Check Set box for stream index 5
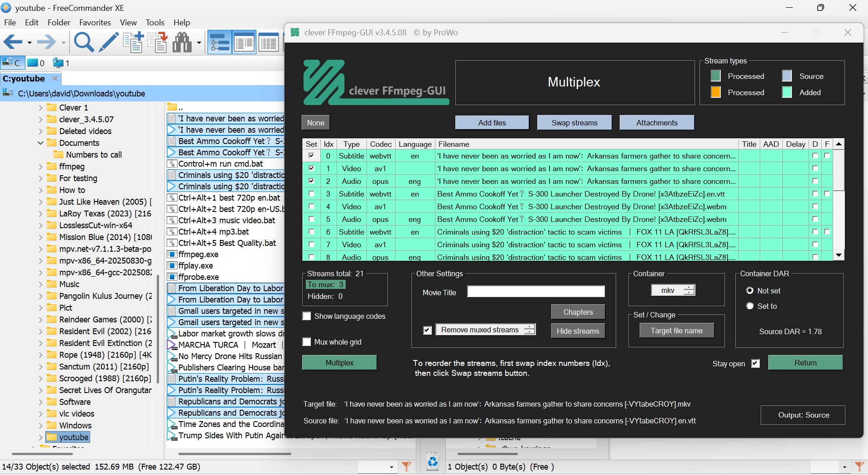Viewport: 868px width, 475px height. click(311, 219)
